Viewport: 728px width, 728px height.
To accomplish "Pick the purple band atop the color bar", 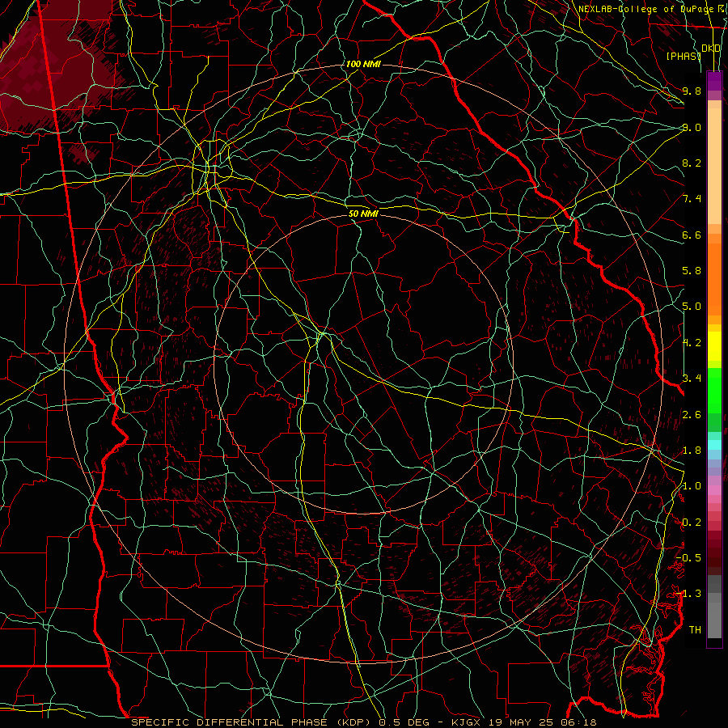I will 714,81.
